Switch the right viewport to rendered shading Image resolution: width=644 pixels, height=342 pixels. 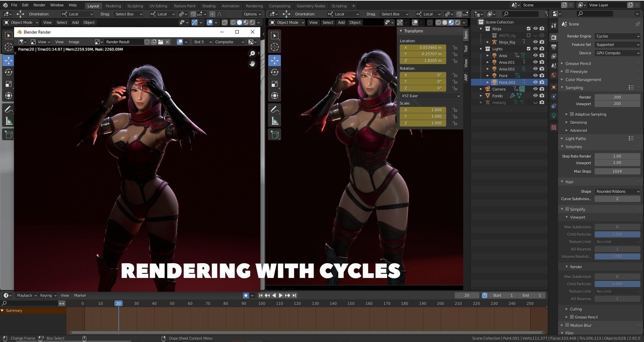click(x=458, y=22)
